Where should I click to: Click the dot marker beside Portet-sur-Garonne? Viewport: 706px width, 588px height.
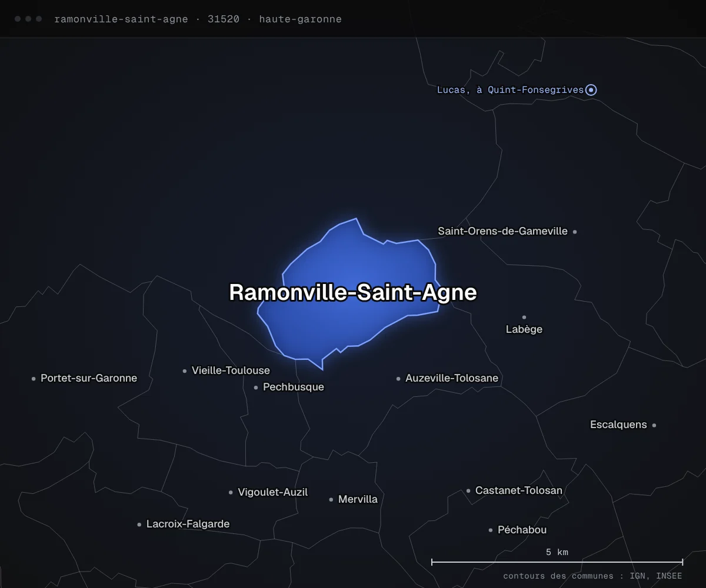click(34, 379)
